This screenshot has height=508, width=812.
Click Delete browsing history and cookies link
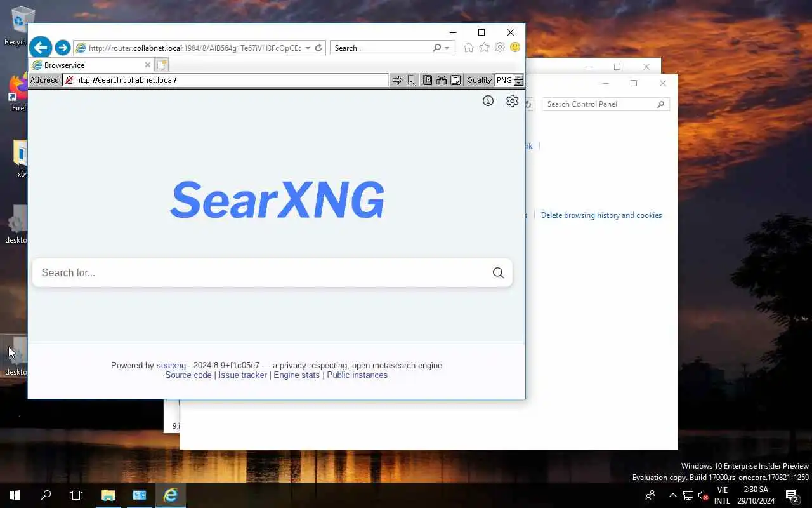pyautogui.click(x=601, y=215)
